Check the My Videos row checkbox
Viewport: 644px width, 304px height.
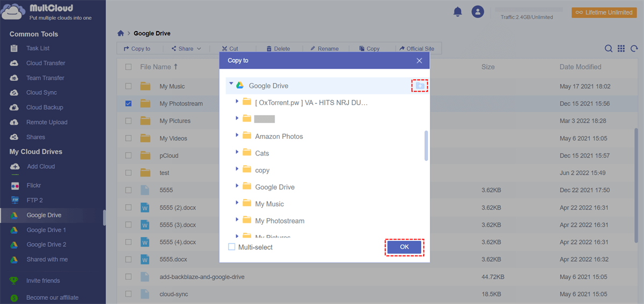128,138
